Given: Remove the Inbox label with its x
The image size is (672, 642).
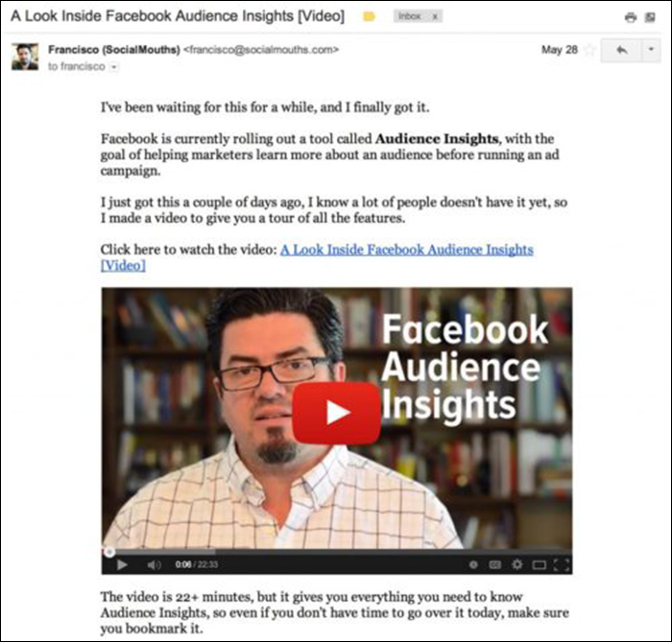Looking at the screenshot, I should coord(435,16).
